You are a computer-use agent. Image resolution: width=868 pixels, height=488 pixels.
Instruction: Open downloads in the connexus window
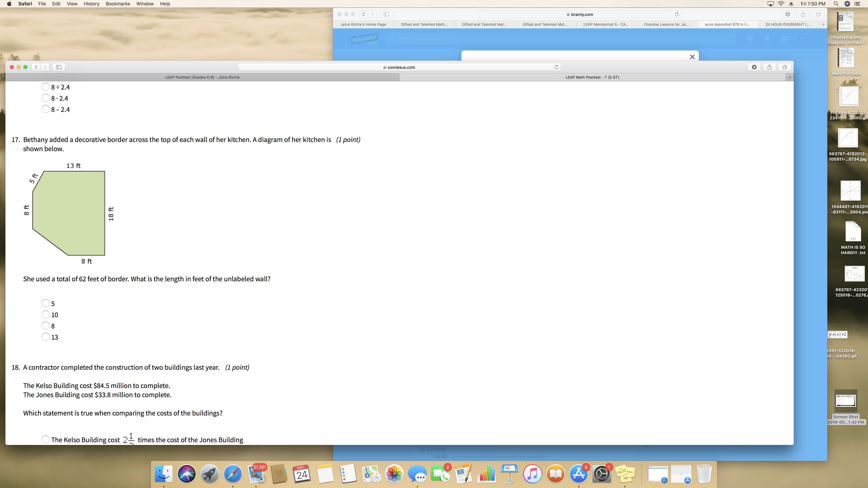(754, 67)
